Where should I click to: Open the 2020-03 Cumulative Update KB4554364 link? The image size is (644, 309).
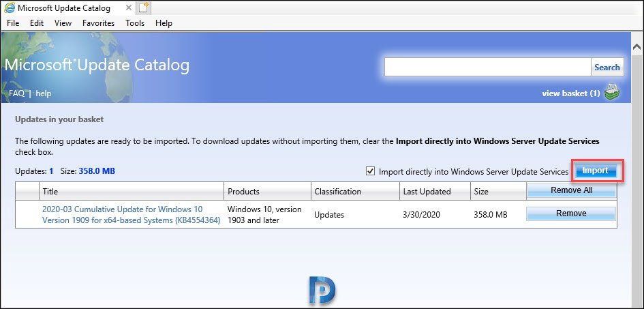[x=131, y=214]
